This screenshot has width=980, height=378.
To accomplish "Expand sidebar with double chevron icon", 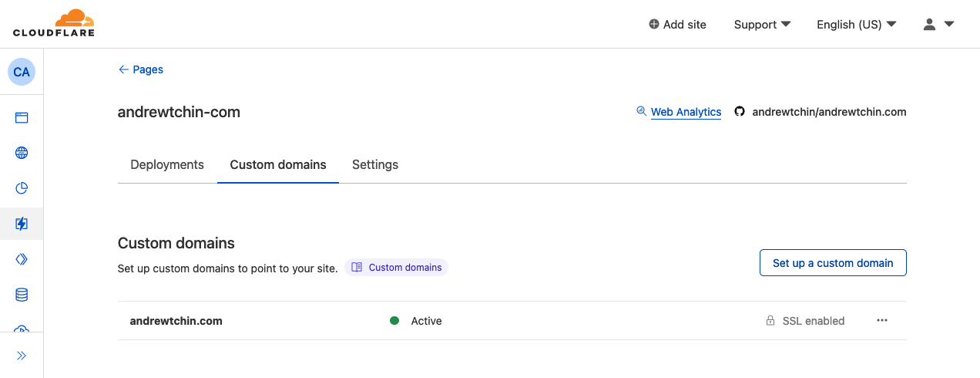I will (x=22, y=356).
